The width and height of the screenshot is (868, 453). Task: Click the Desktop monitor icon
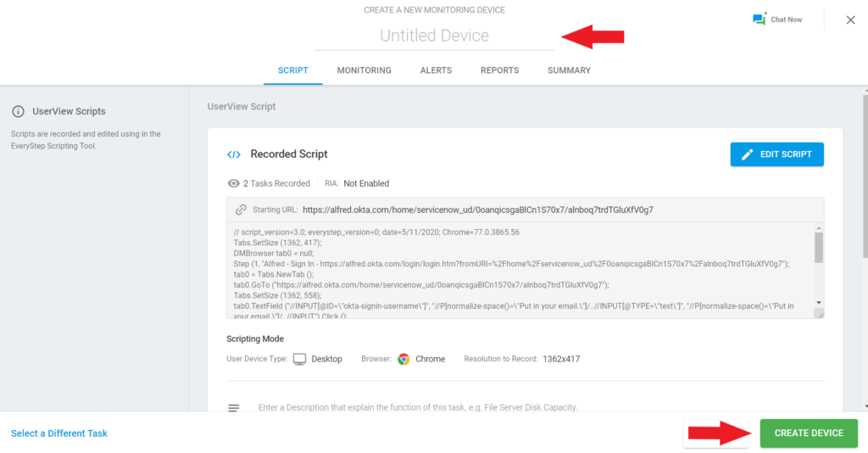pyautogui.click(x=299, y=359)
